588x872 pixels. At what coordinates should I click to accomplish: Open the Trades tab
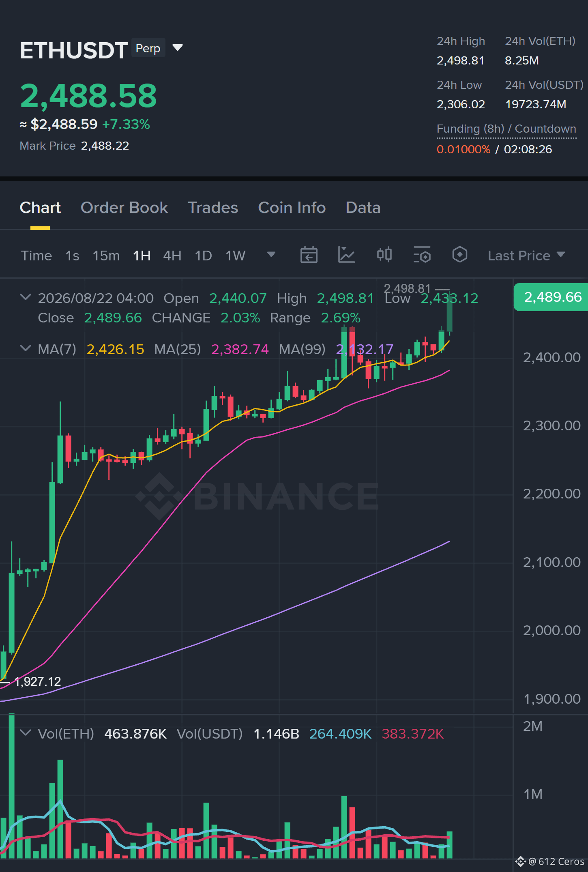213,208
